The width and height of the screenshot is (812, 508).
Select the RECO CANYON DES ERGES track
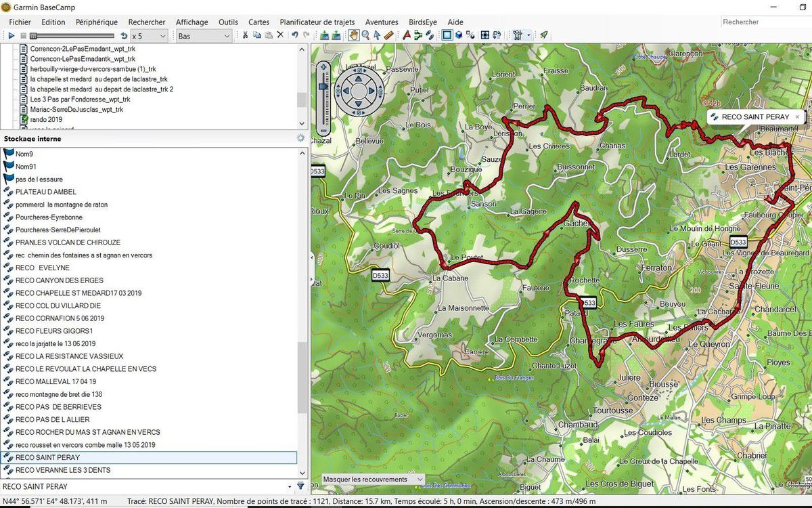[x=60, y=280]
